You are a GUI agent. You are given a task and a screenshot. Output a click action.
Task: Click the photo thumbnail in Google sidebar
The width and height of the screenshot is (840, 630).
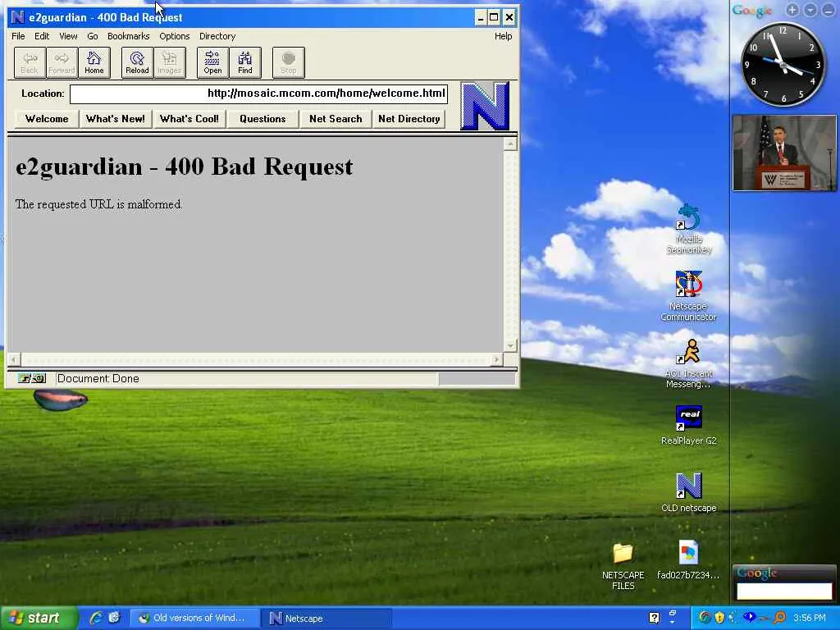[x=784, y=153]
